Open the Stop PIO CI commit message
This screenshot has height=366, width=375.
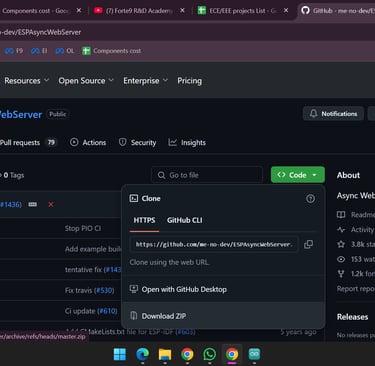pos(83,228)
